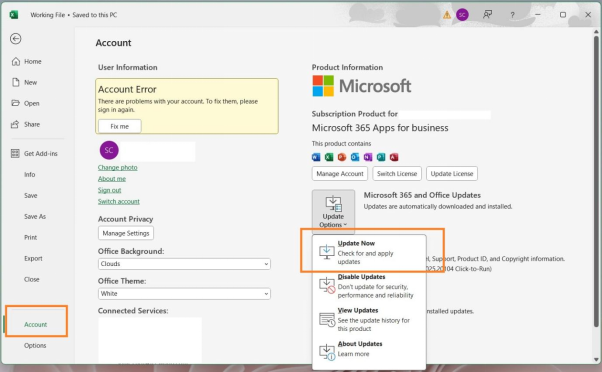Choose Disable Updates from the menu
The width and height of the screenshot is (602, 372).
[x=369, y=286]
